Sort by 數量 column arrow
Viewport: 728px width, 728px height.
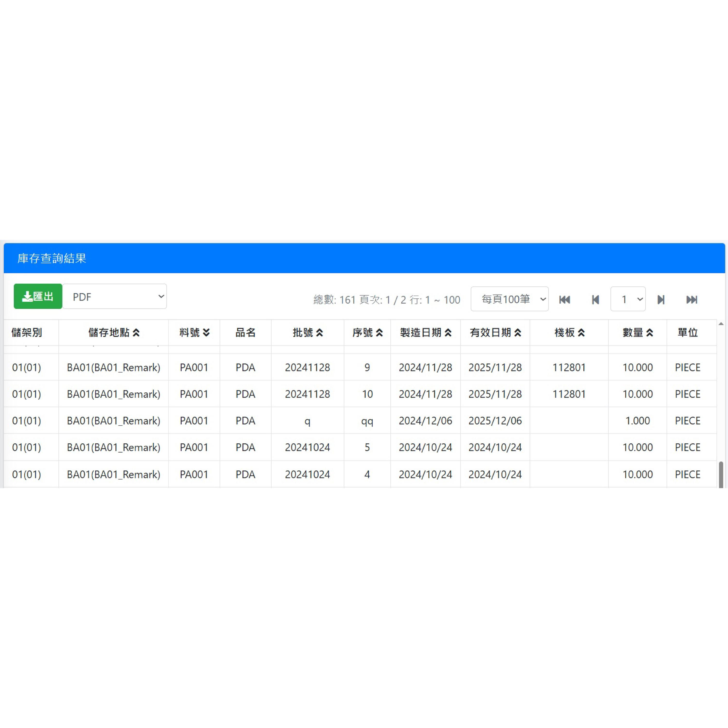[x=650, y=333]
